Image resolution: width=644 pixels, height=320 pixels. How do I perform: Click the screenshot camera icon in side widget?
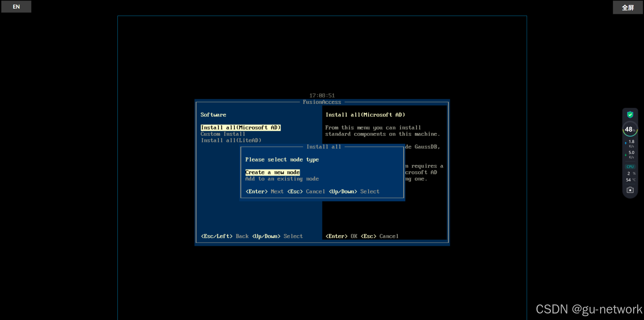click(x=630, y=190)
